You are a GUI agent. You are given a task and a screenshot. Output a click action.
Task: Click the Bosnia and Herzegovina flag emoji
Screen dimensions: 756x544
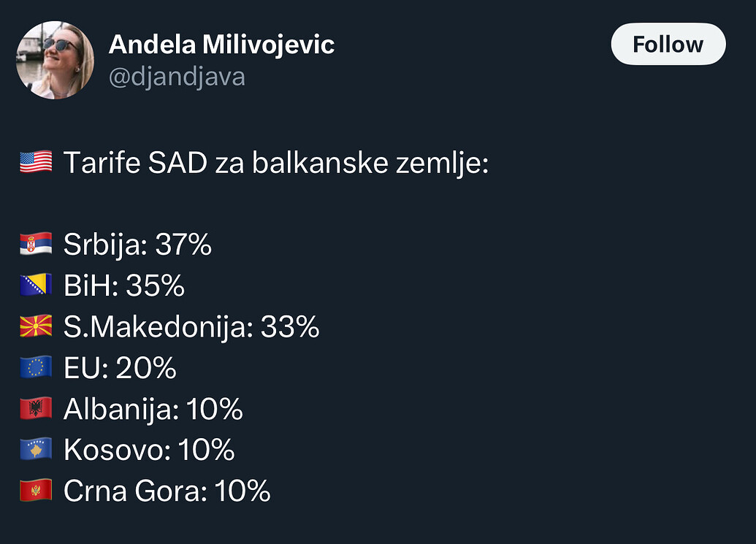[36, 286]
